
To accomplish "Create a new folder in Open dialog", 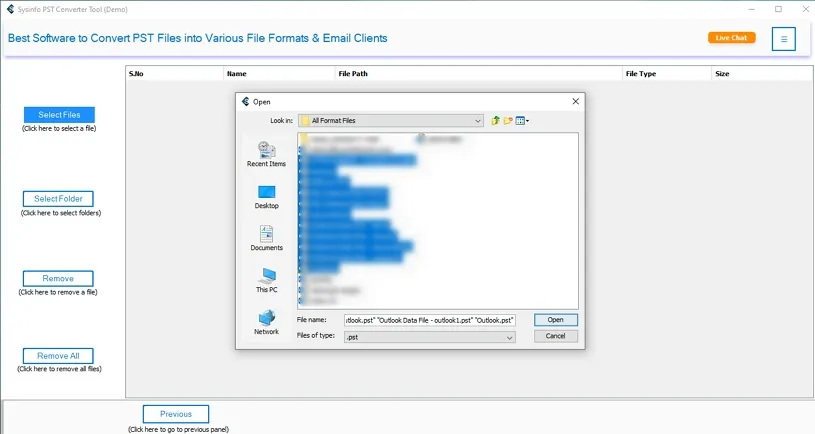I will tap(508, 121).
